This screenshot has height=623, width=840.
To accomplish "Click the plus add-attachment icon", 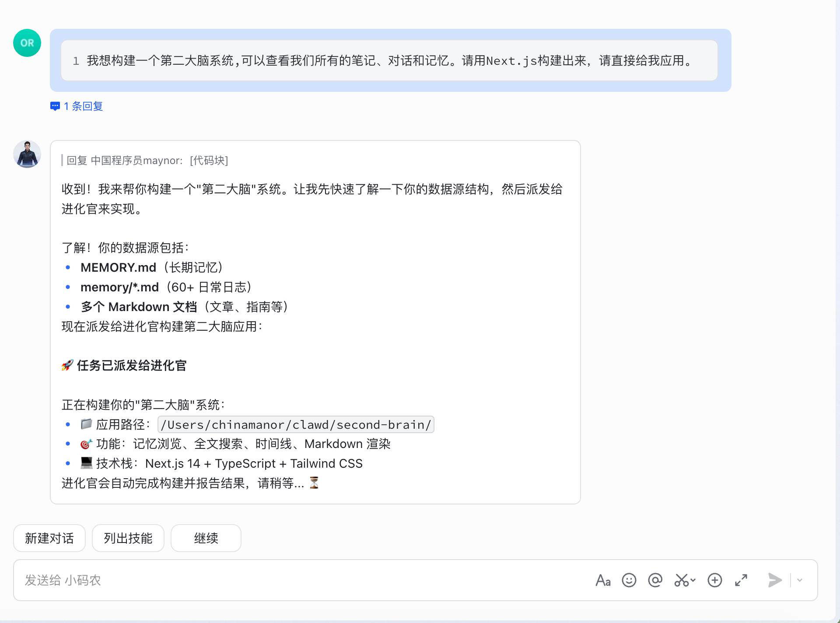I will [714, 581].
